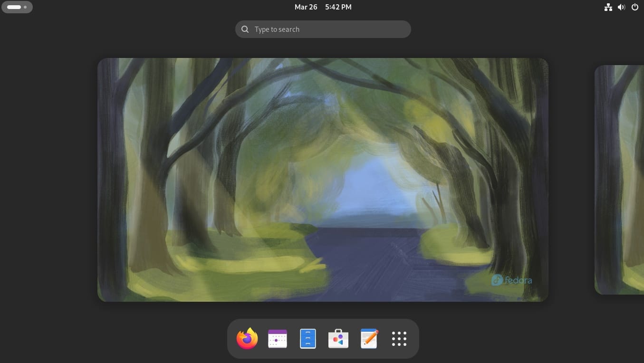
Task: Click the power icon in top bar
Action: tap(634, 7)
